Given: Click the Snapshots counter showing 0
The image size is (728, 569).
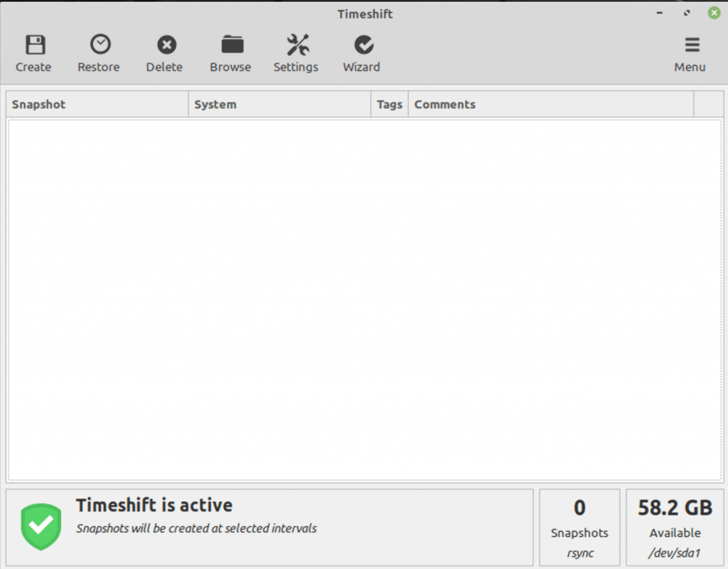Looking at the screenshot, I should 579,507.
